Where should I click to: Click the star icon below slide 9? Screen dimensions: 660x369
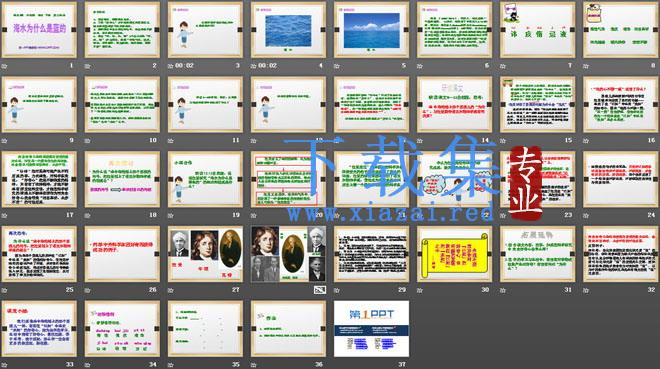pos(5,141)
